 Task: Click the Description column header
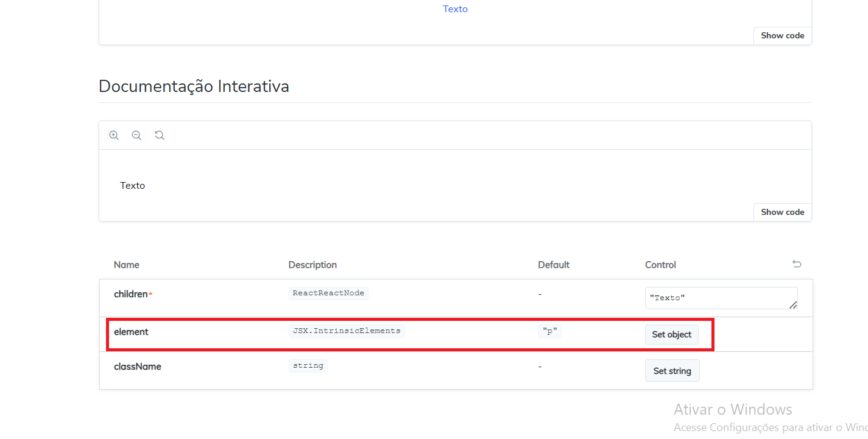312,265
